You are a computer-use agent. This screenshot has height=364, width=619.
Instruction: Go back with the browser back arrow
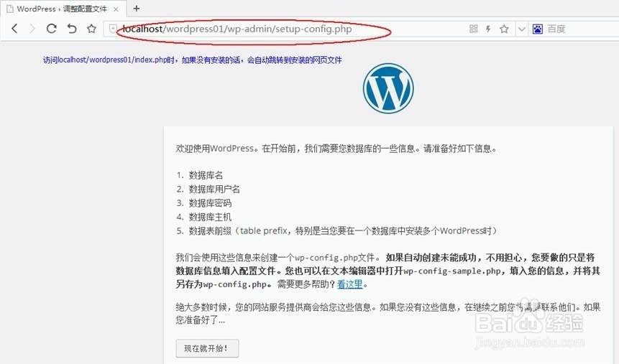pyautogui.click(x=14, y=29)
